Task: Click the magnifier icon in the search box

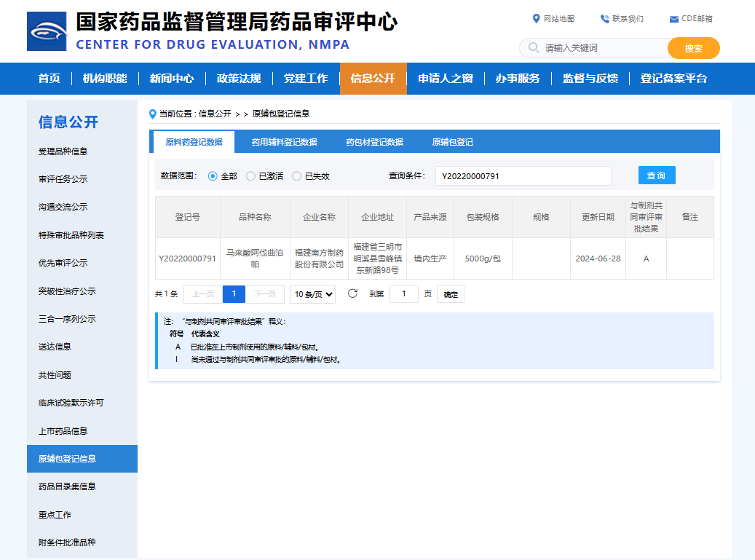Action: pyautogui.click(x=532, y=47)
